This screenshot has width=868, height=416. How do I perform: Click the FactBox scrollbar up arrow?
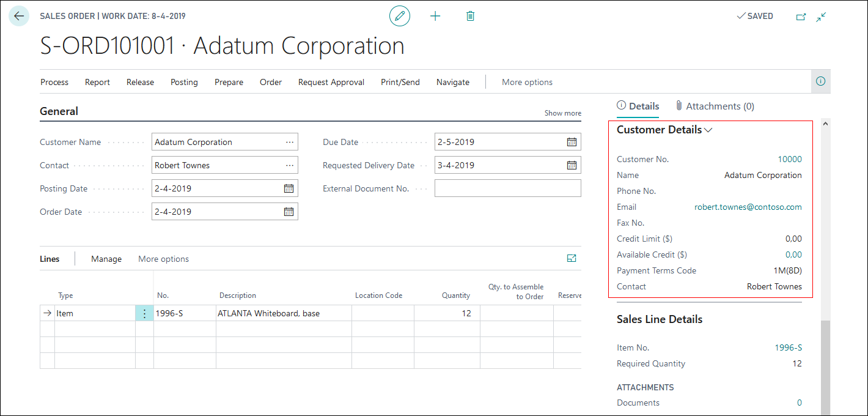point(825,124)
